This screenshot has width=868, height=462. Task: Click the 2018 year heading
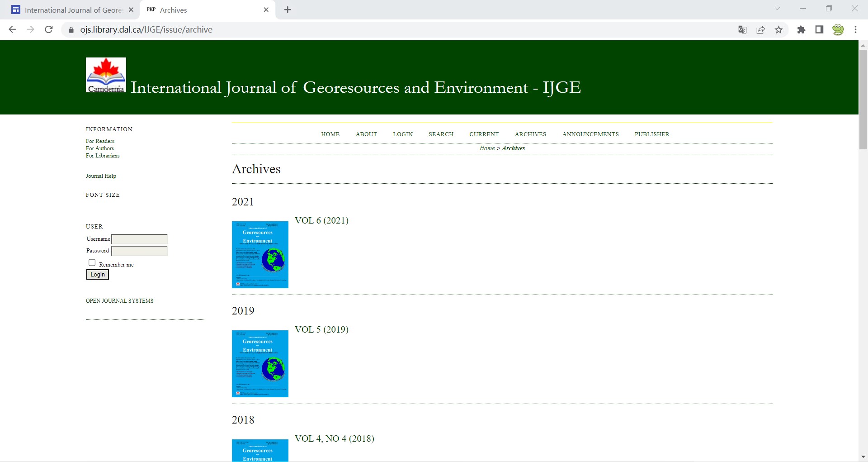point(243,420)
